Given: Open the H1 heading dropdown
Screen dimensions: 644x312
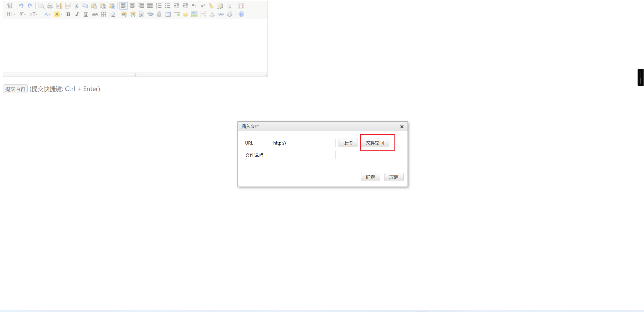Looking at the screenshot, I should point(11,14).
